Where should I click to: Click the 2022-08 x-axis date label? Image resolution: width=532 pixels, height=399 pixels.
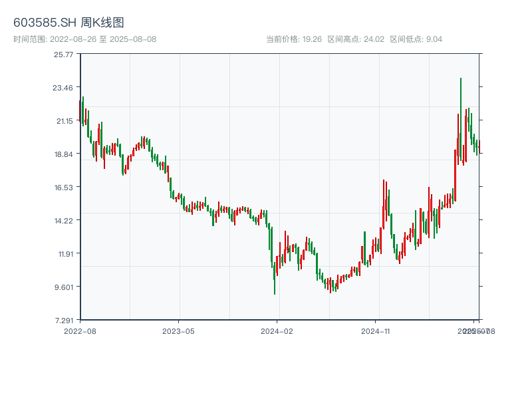80,331
